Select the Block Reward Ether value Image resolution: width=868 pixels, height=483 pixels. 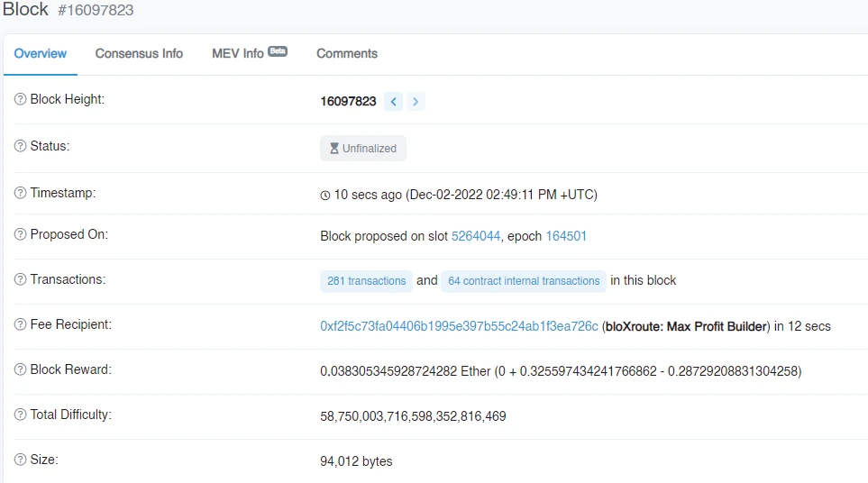[x=406, y=371]
